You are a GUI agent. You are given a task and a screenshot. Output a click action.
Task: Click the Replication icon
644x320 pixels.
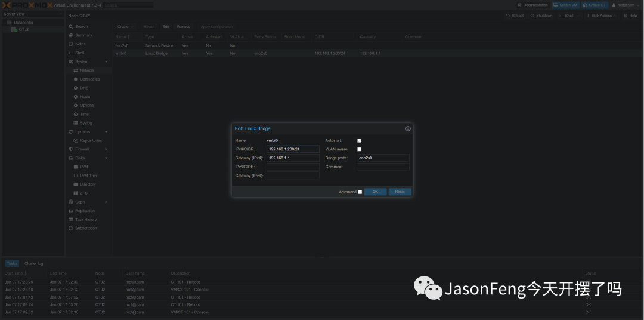tap(70, 211)
